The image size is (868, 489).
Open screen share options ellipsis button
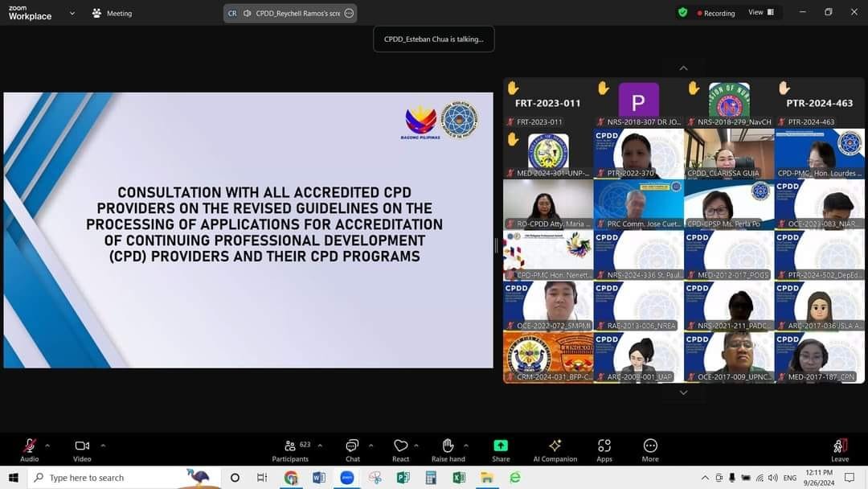(x=349, y=14)
